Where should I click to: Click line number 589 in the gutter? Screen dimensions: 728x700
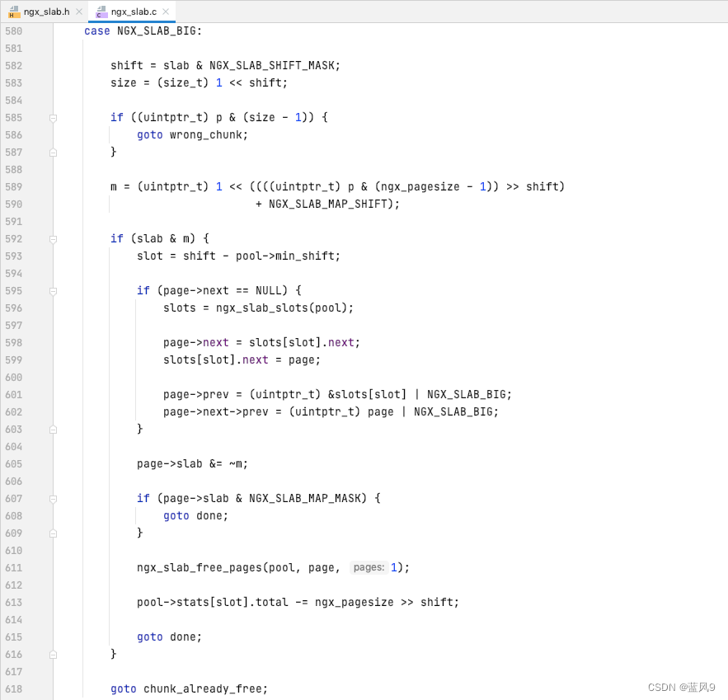tap(13, 186)
